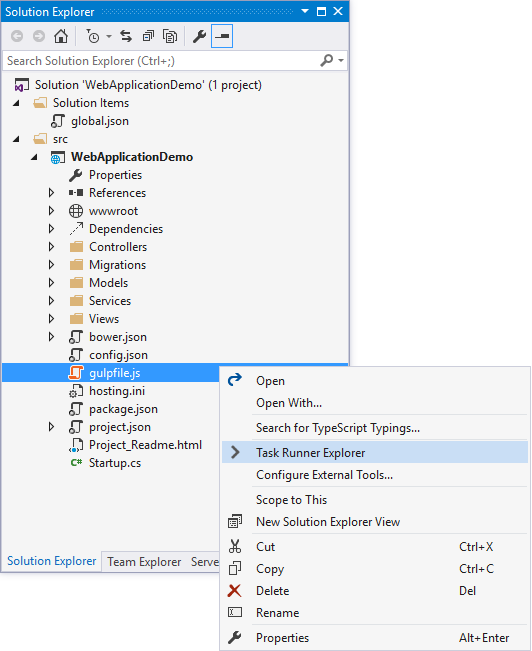The height and width of the screenshot is (651, 532).
Task: Click the Project_Readme.html file icon
Action: [x=76, y=445]
